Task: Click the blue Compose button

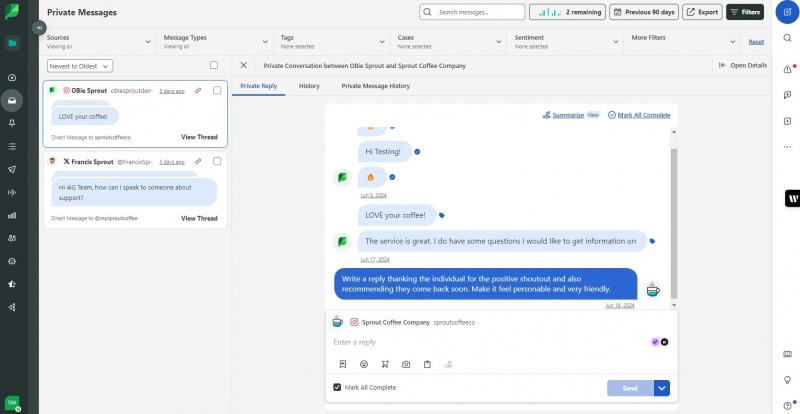Action: (x=787, y=12)
